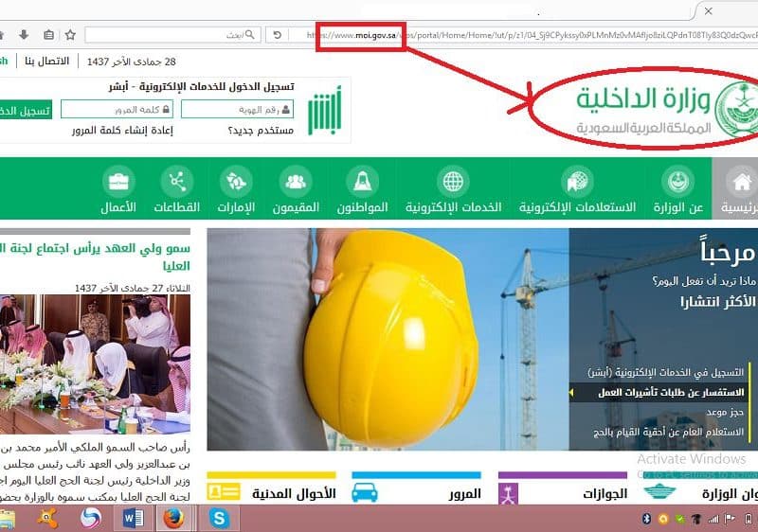Open الأحوال المدنية civil affairs section

(x=294, y=493)
